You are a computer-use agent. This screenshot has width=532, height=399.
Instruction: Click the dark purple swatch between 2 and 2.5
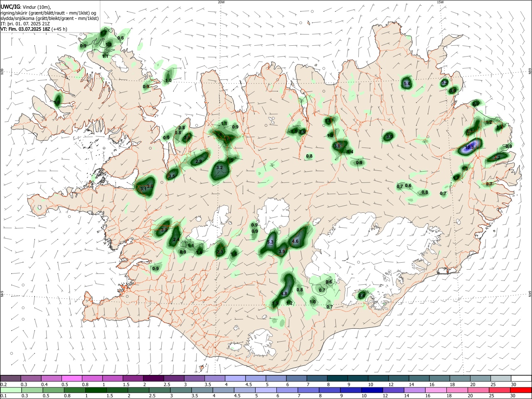pos(153,378)
